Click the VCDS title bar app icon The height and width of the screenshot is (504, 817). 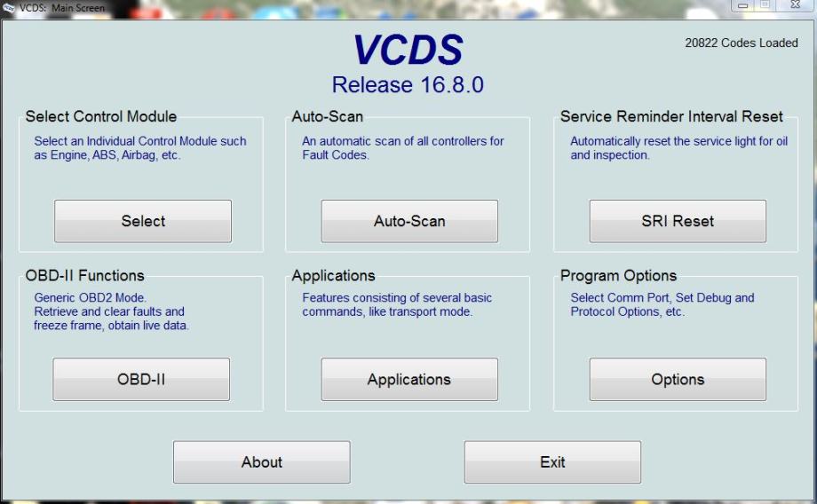tap(8, 7)
